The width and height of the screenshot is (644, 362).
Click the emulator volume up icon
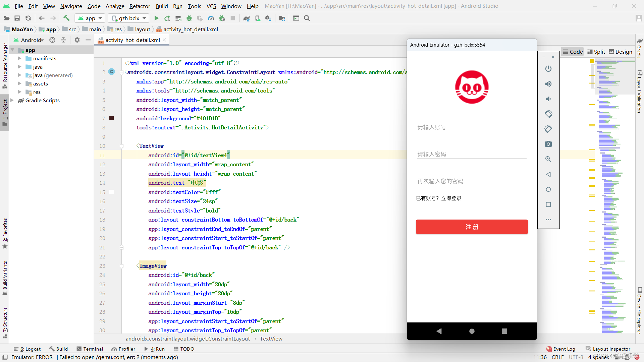[x=548, y=84]
